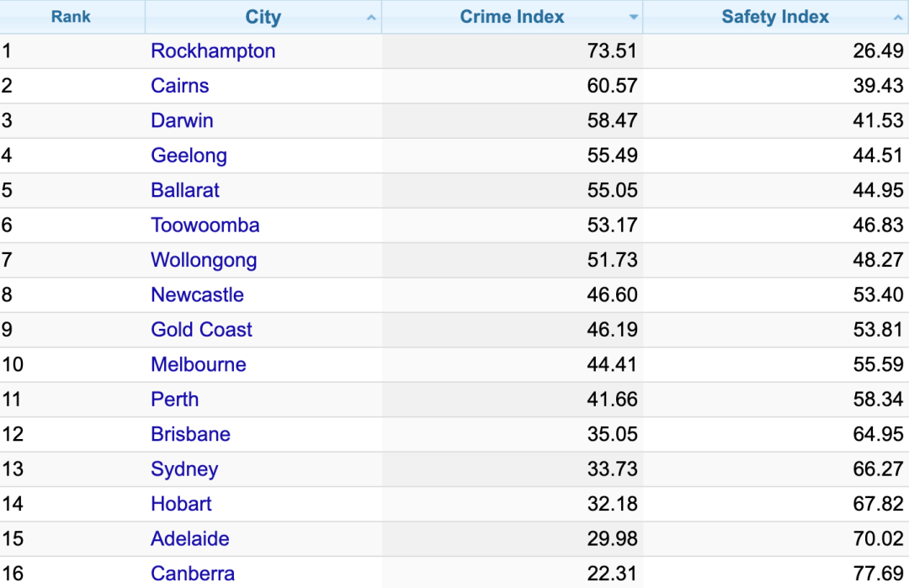This screenshot has height=588, width=909.
Task: Visit the Newcastle city link
Action: (x=197, y=295)
